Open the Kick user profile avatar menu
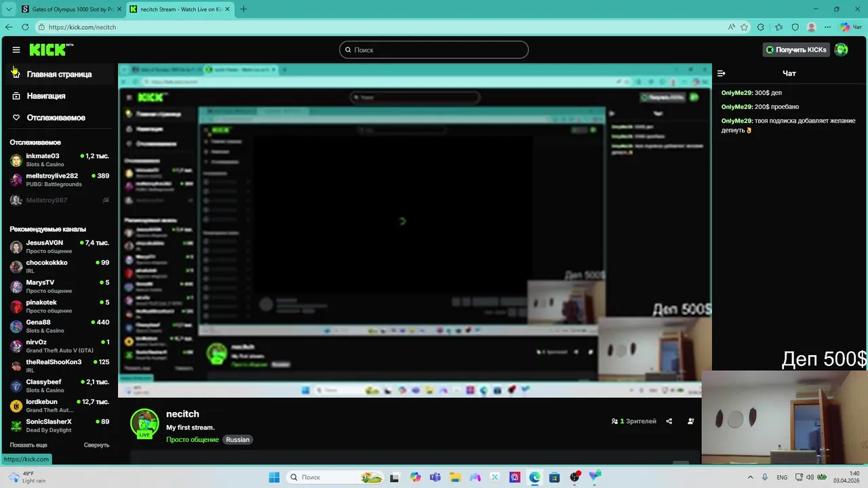868x488 pixels. pos(841,49)
